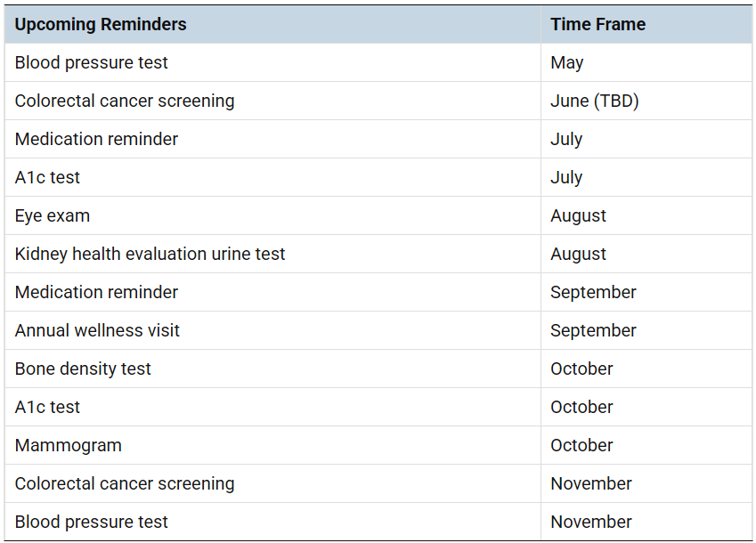The image size is (756, 543).
Task: Click the May time frame cell
Action: [567, 62]
